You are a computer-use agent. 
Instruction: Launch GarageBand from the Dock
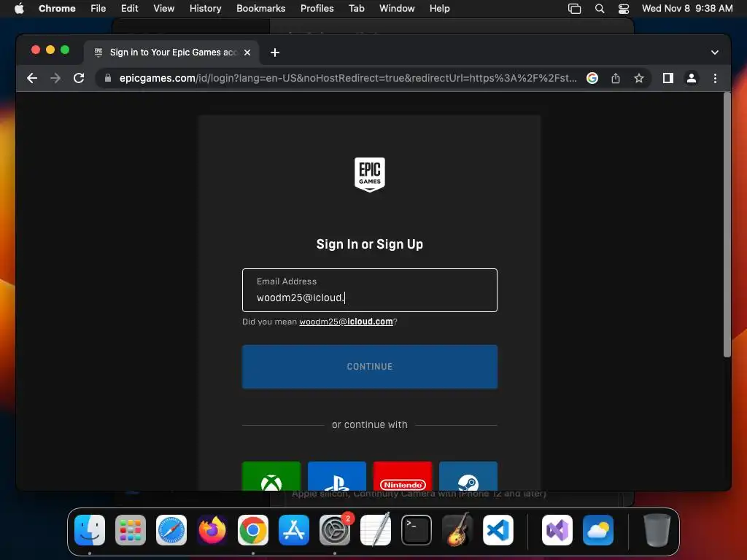[457, 530]
